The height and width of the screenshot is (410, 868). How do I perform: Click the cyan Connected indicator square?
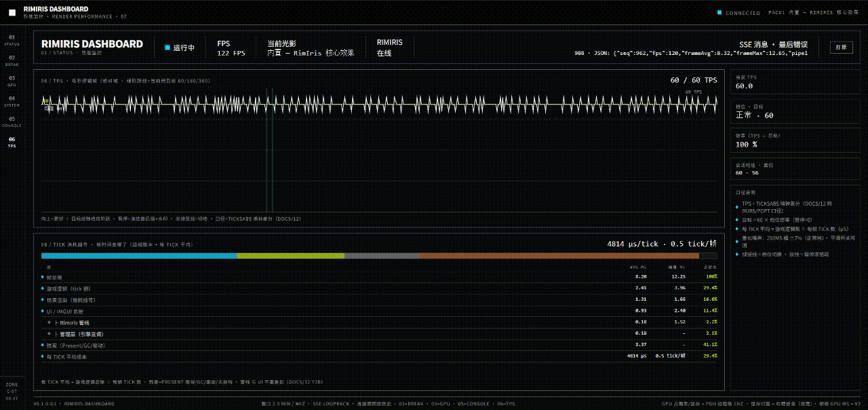[719, 12]
